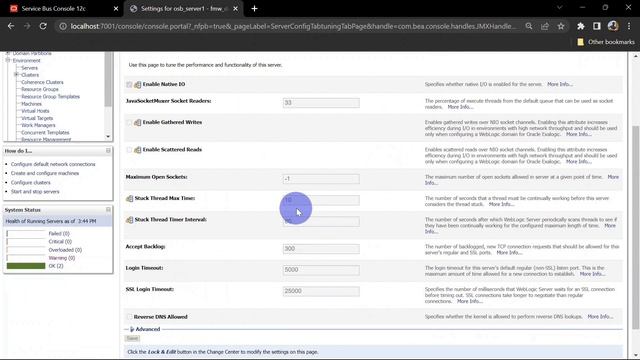This screenshot has width=640, height=360.
Task: Open the Extensions puzzle icon
Action: 581,26
